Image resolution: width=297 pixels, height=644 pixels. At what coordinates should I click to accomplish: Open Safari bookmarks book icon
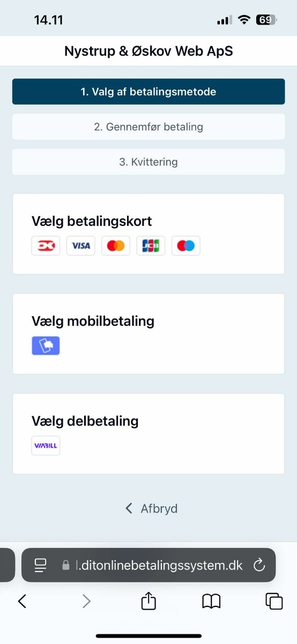pos(211,602)
